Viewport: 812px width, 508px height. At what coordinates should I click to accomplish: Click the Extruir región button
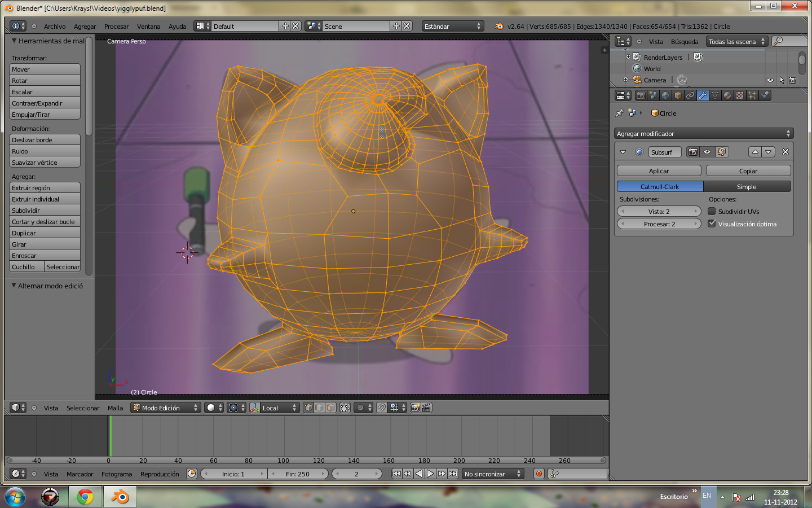pos(45,187)
